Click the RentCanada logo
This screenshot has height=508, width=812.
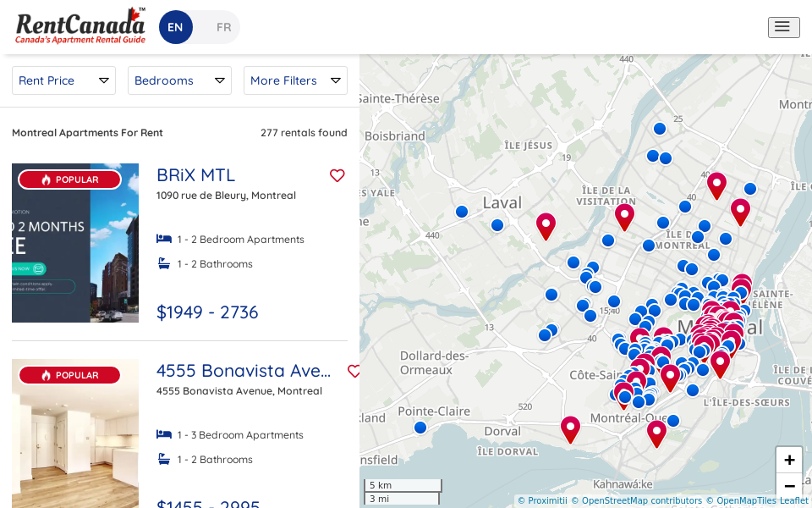coord(80,27)
